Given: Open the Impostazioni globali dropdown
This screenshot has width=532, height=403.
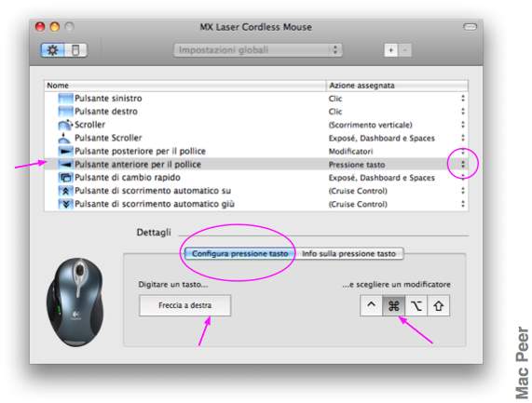Looking at the screenshot, I should pyautogui.click(x=258, y=50).
